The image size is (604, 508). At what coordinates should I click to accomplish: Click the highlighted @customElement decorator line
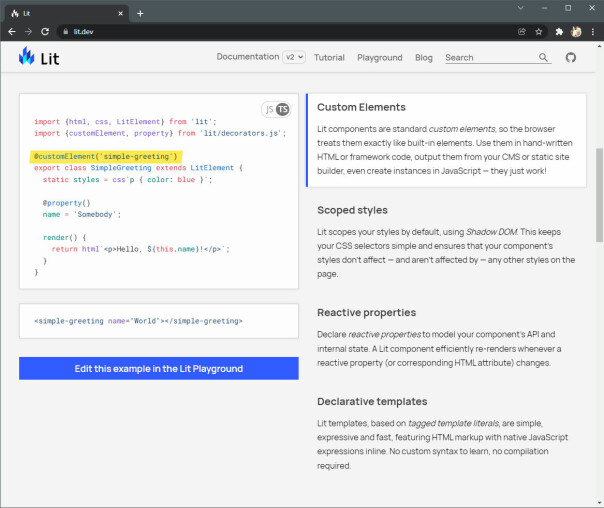tap(106, 156)
